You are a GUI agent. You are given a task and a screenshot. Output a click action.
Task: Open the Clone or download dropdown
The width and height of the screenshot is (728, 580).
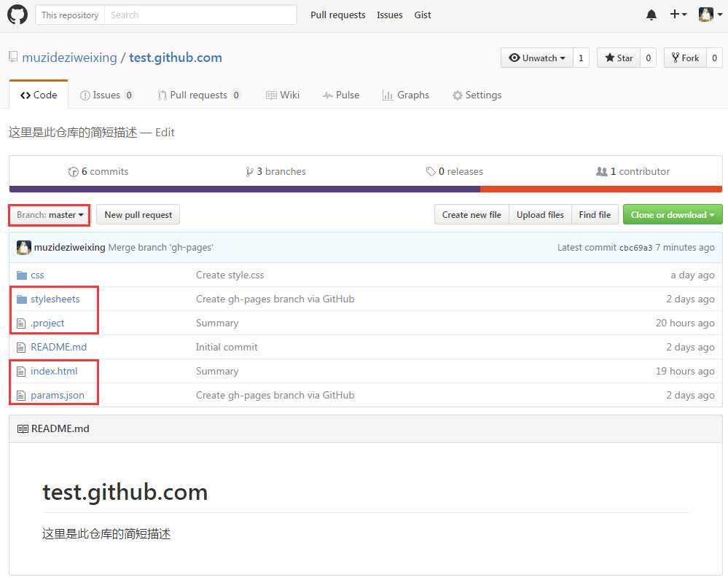673,215
